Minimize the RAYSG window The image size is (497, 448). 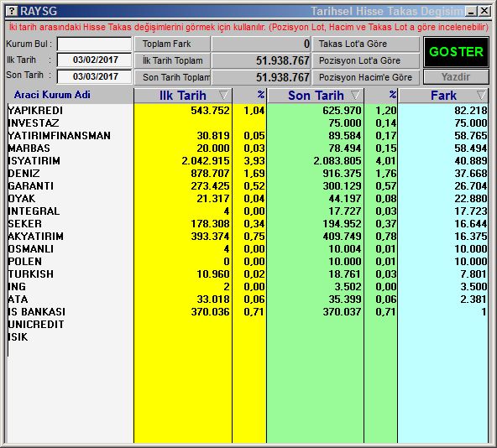471,12
